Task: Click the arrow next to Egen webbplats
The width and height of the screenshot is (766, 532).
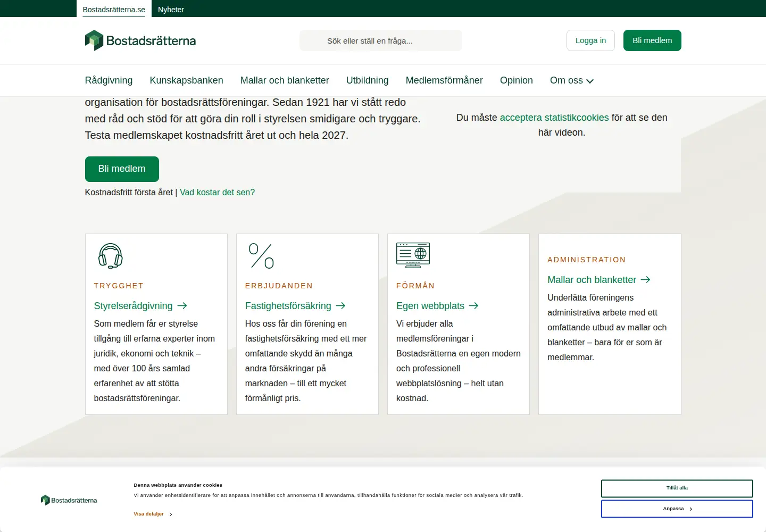Action: pos(474,306)
